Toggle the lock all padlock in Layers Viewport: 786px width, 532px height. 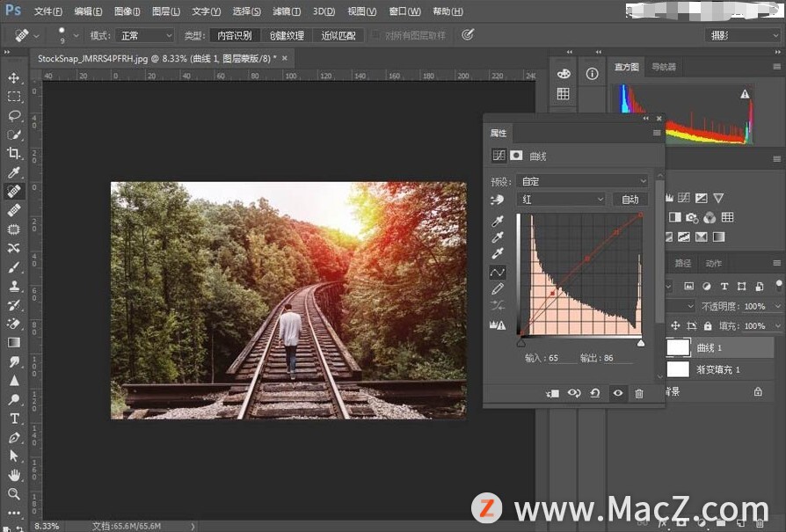[708, 326]
